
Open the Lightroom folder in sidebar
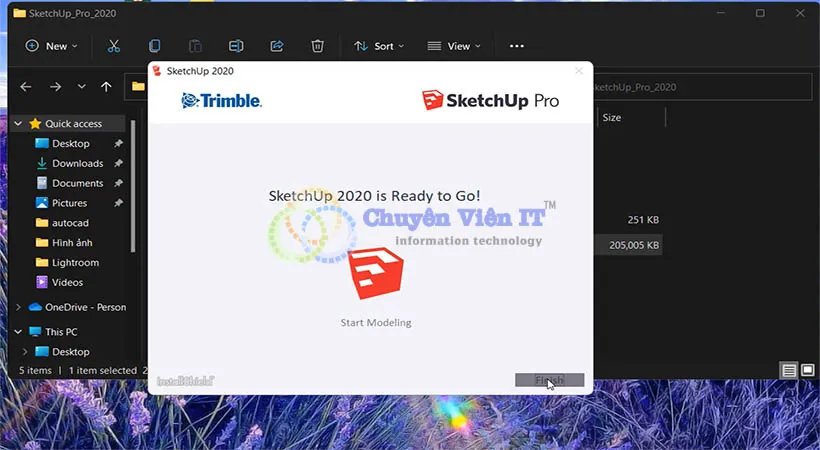(x=75, y=263)
